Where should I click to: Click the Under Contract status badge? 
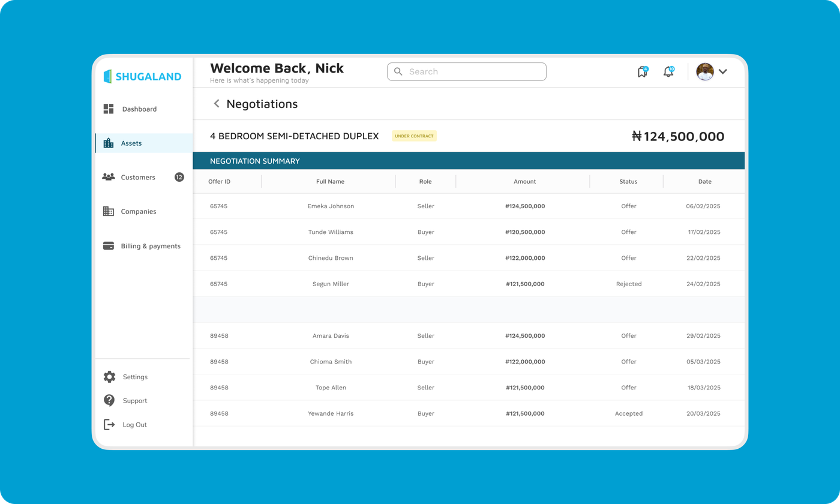coord(414,136)
